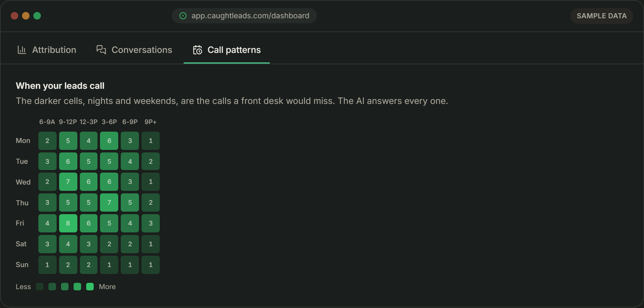Click the Saturday 6-9A cell showing 3

tap(47, 244)
